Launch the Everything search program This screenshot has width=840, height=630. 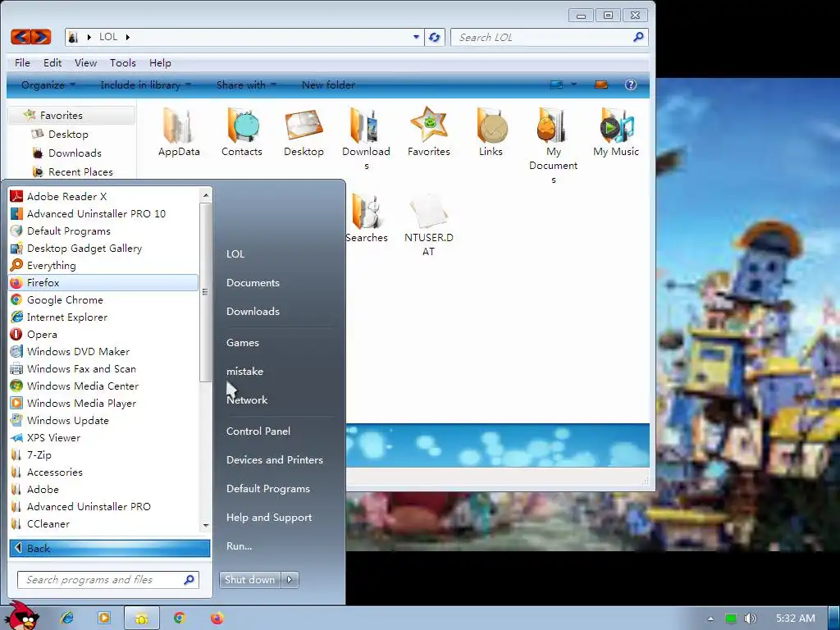tap(103, 265)
